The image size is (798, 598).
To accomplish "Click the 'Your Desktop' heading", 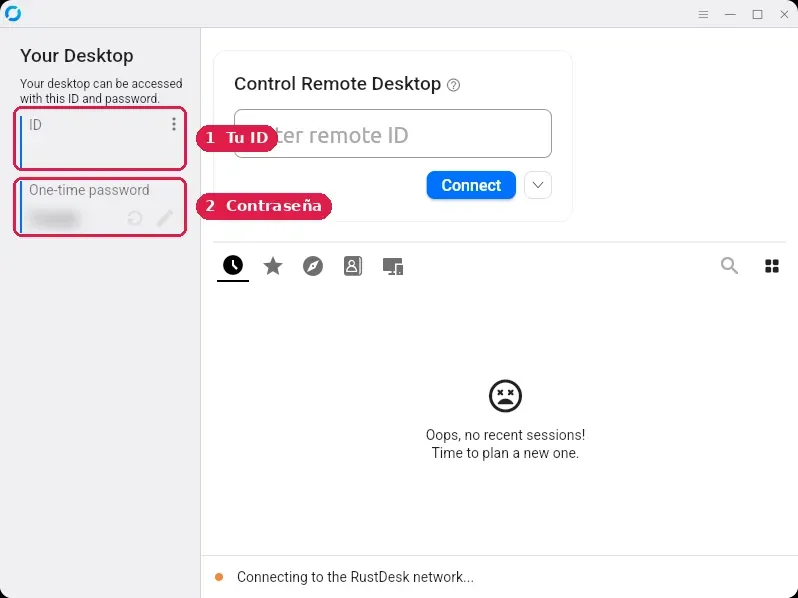I will [x=76, y=55].
